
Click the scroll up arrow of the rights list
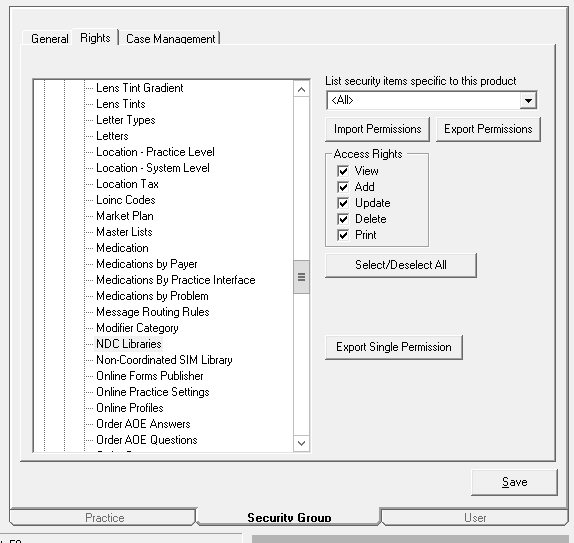(301, 90)
